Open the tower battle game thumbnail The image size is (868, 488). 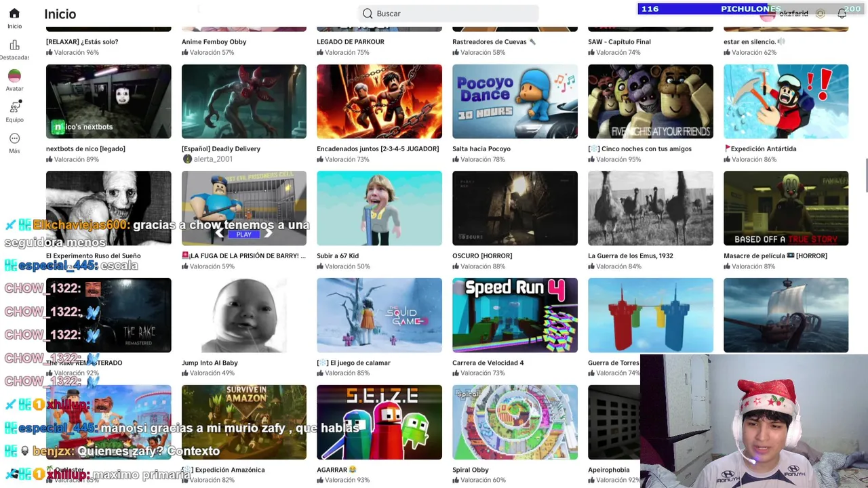click(x=650, y=315)
